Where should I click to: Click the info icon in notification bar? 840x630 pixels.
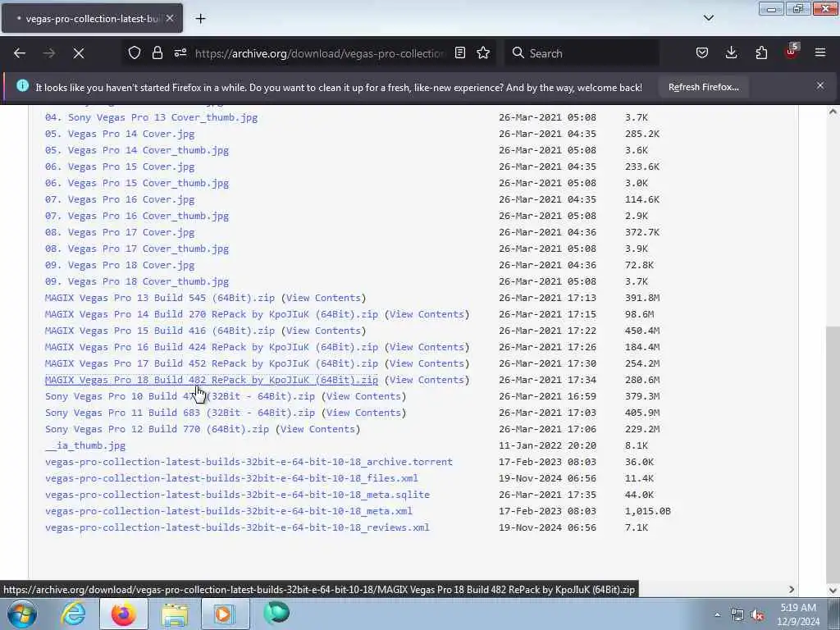22,85
